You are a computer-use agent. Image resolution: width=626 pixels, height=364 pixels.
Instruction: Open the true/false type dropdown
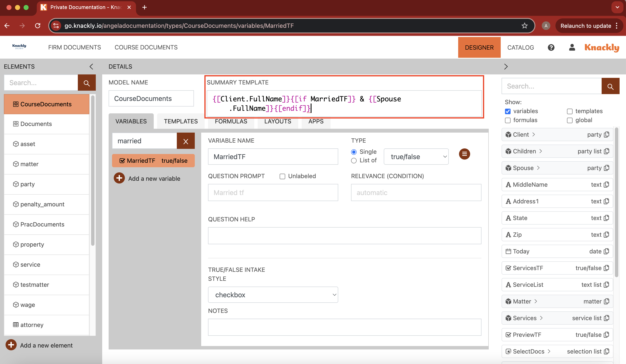(416, 157)
